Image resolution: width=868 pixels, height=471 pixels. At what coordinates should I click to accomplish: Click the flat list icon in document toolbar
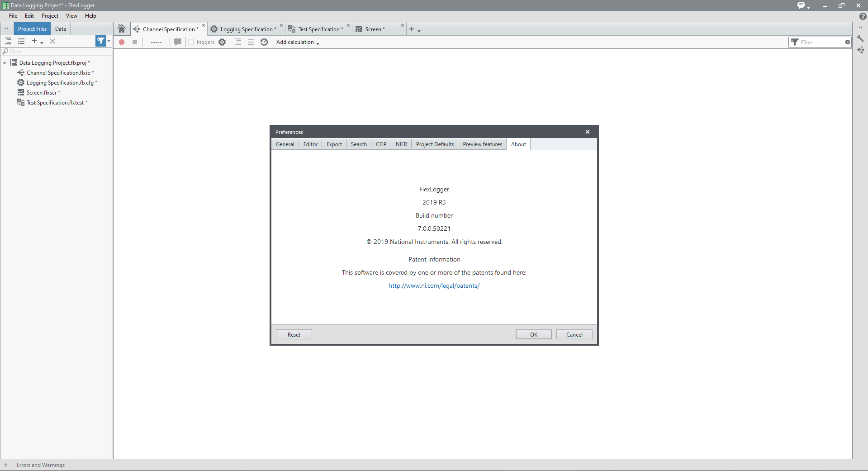[251, 42]
